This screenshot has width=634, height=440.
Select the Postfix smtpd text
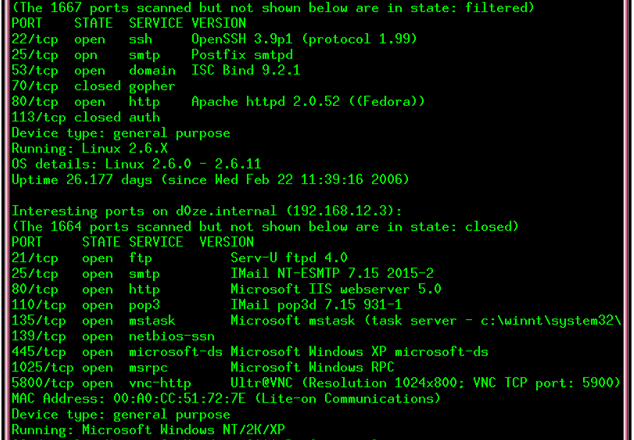(242, 55)
